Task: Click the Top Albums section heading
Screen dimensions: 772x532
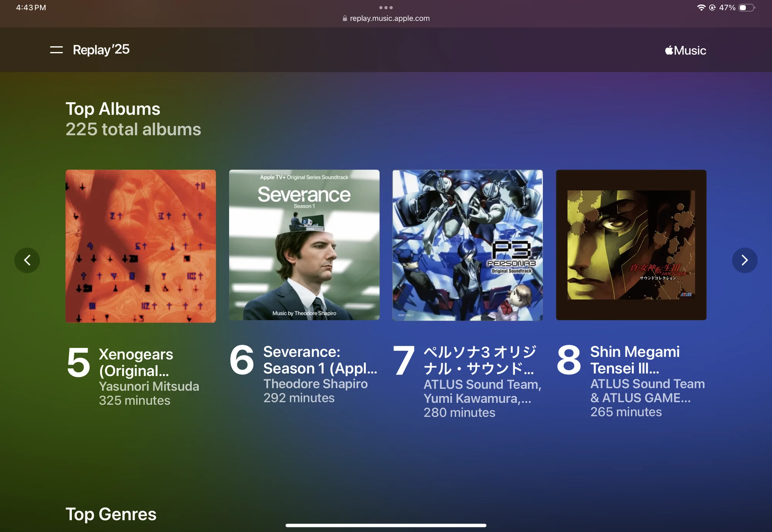Action: coord(113,109)
